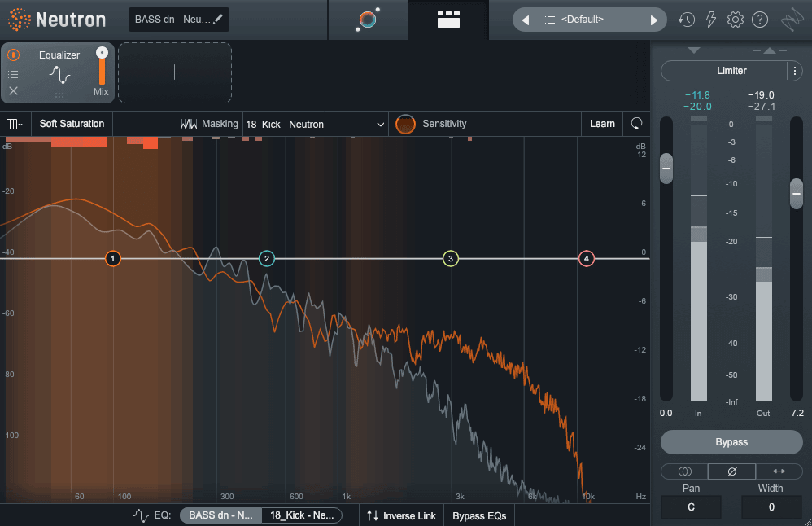Click the Learn button
The height and width of the screenshot is (526, 812).
click(602, 124)
